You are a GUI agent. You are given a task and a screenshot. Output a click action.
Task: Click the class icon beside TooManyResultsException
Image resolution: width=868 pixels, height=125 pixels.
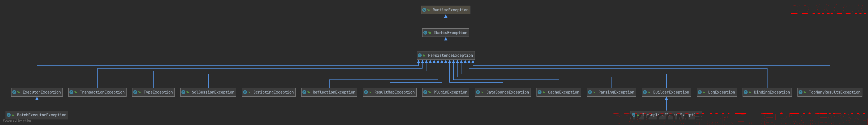(801, 92)
